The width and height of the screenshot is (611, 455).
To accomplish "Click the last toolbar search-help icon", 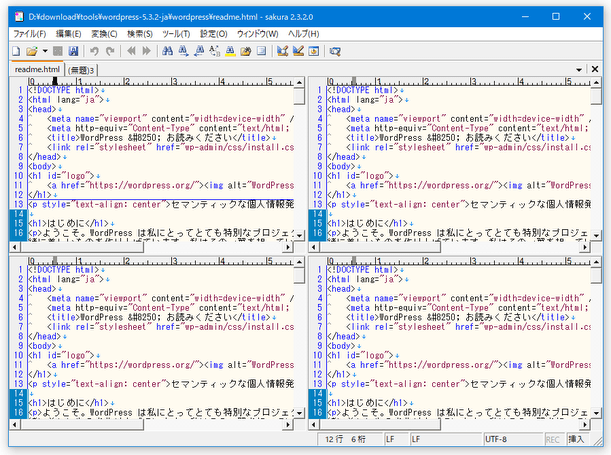I will (x=335, y=51).
